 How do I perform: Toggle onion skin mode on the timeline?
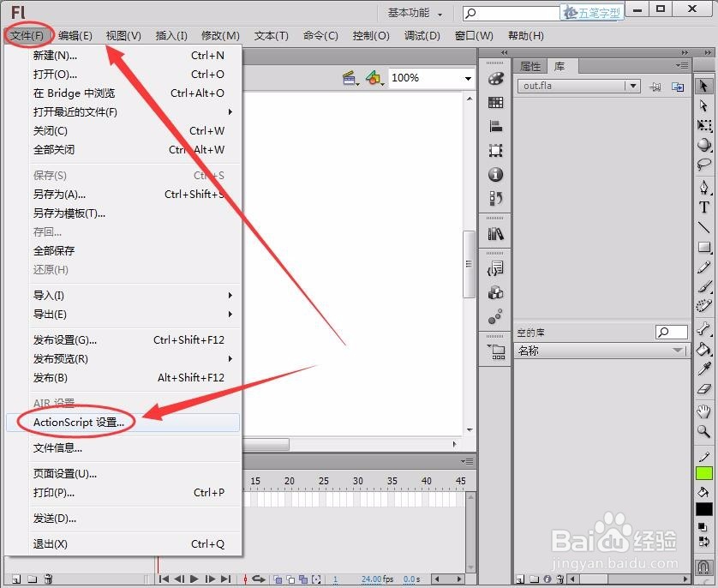coord(277,580)
